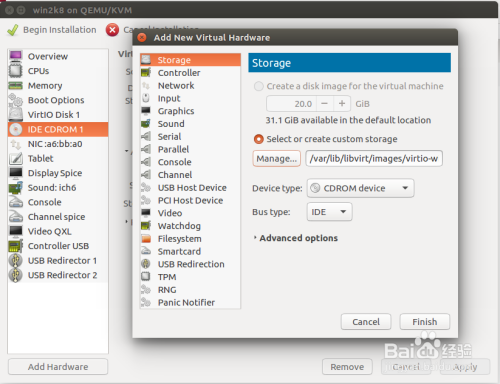500x384 pixels.
Task: Click the red Cancel Installation X icon
Action: click(x=112, y=30)
